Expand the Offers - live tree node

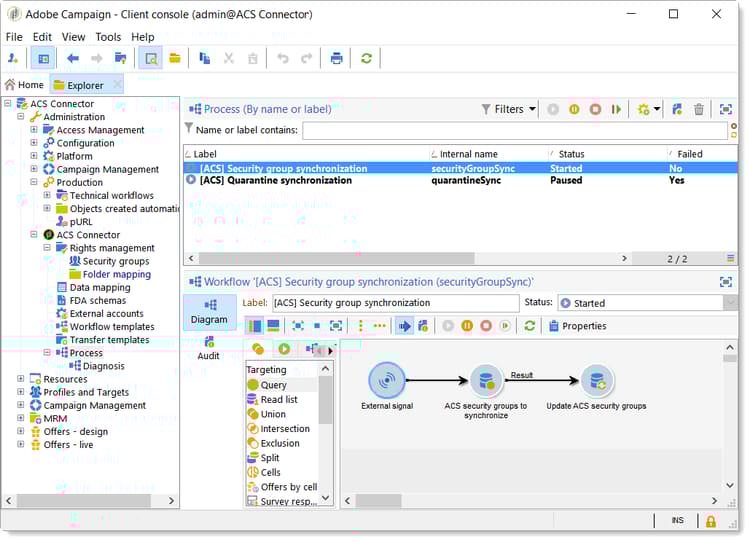[x=21, y=444]
